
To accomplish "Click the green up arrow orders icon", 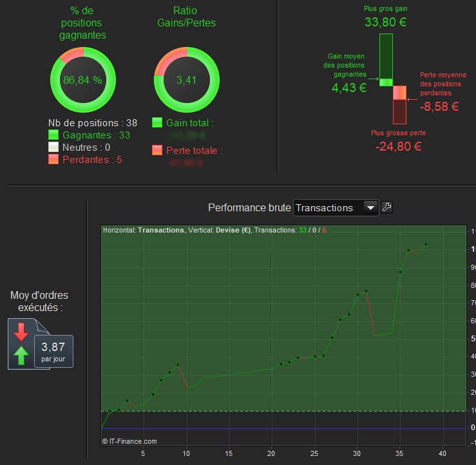I will coord(21,356).
